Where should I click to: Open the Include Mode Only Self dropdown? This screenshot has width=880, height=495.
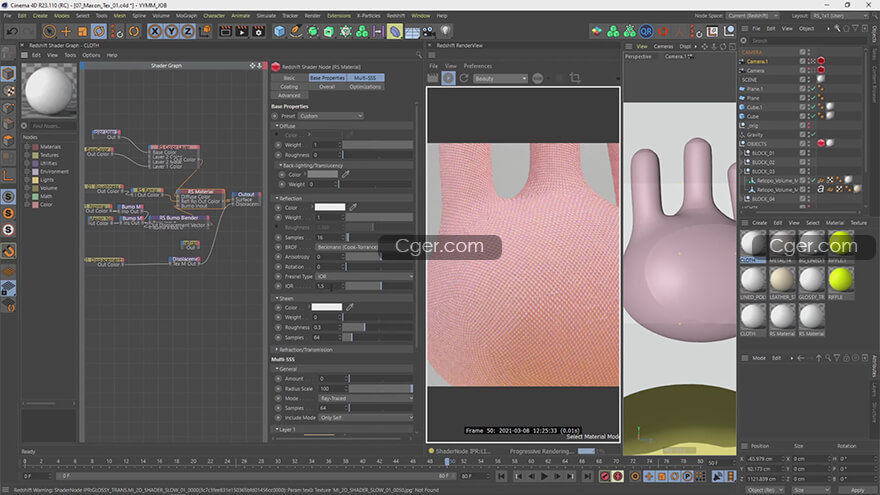coord(366,418)
